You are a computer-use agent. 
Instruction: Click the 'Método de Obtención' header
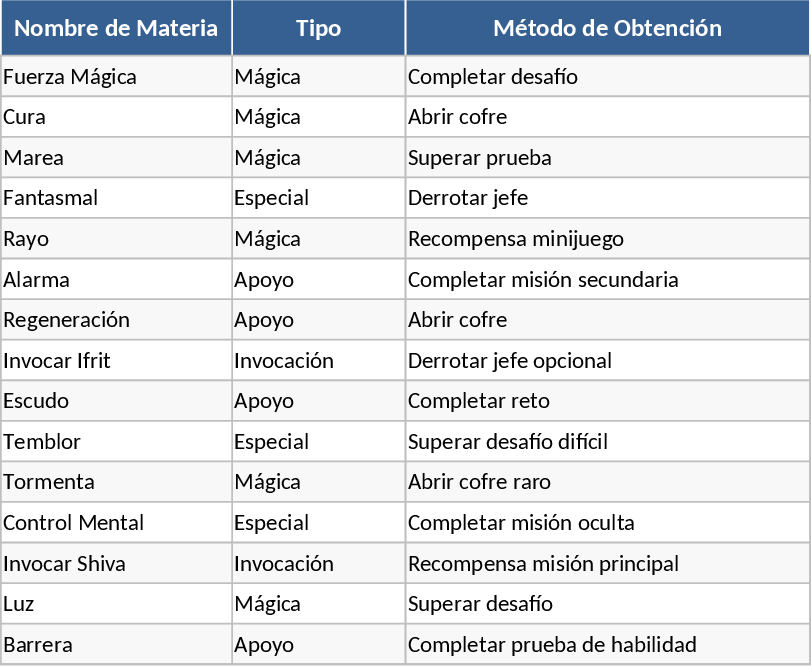[x=607, y=28]
